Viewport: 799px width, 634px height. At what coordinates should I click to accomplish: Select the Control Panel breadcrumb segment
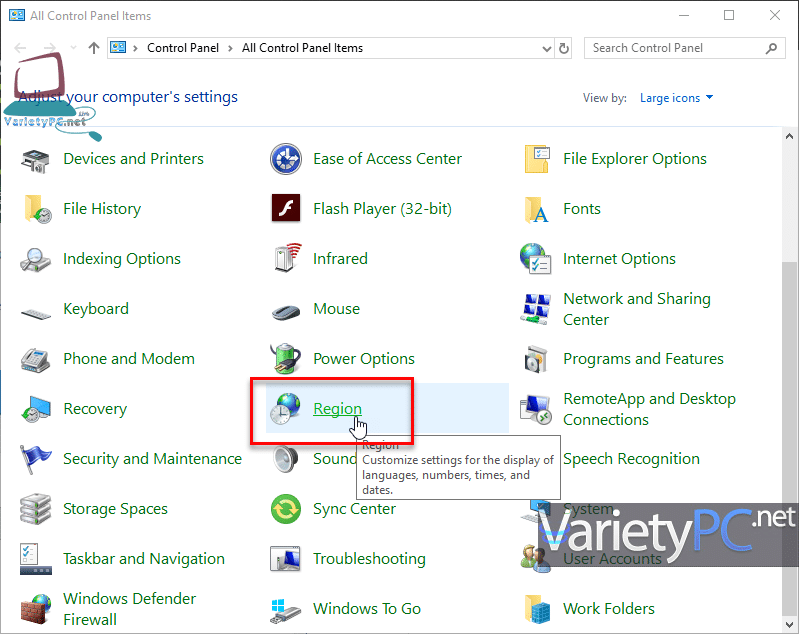click(x=181, y=48)
